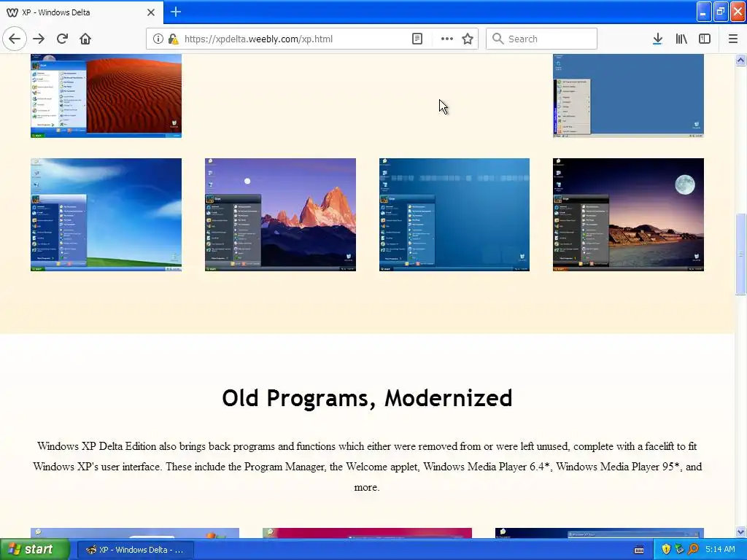Open the classic blue desktop screenshot
The width and height of the screenshot is (747, 560).
pos(628,96)
